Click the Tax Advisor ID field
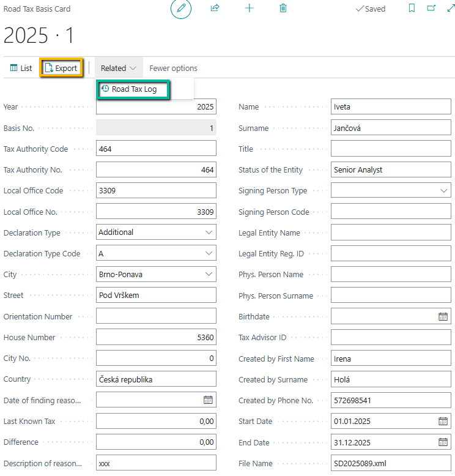 [391, 338]
